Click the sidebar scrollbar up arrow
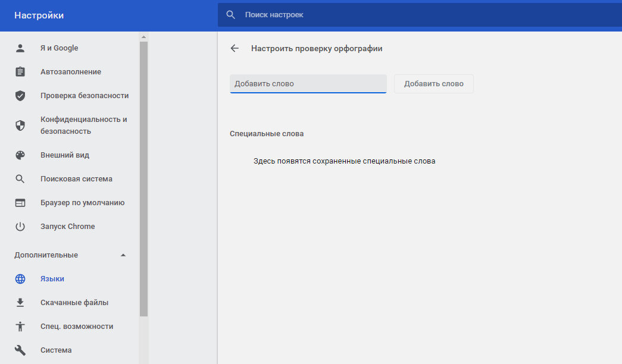The width and height of the screenshot is (622, 364). (x=143, y=37)
